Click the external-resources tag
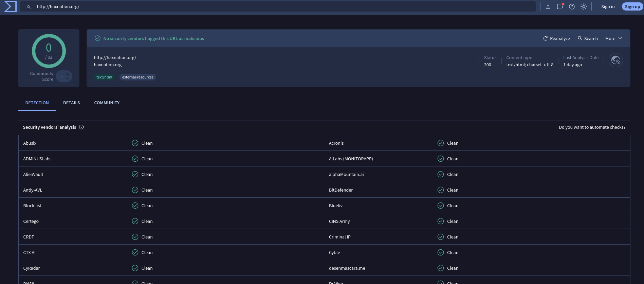The height and width of the screenshot is (284, 644). 138,77
